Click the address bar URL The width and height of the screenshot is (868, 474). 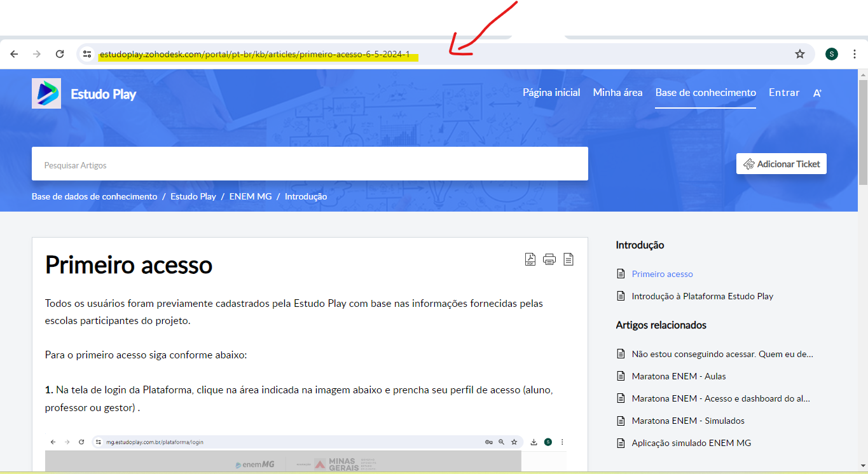(254, 54)
